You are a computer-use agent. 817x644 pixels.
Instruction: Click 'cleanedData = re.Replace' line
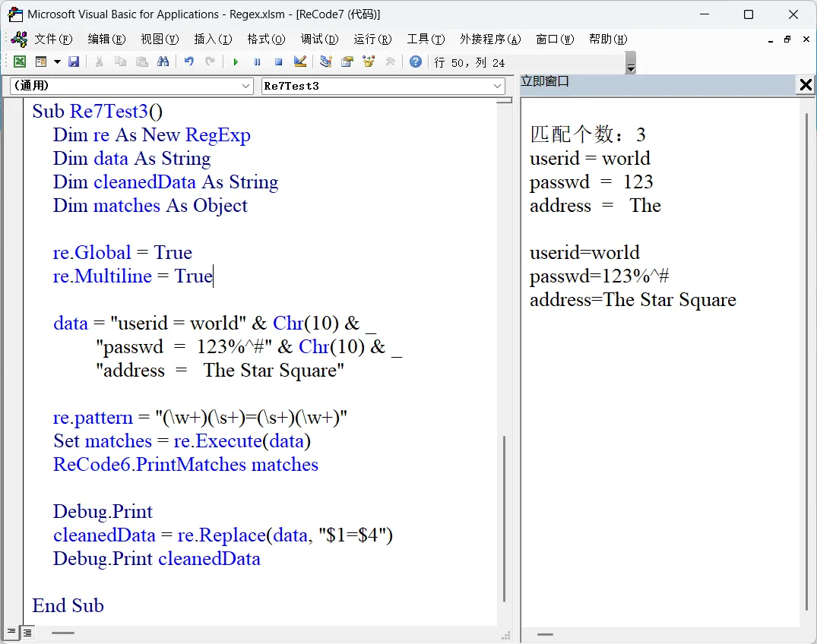coord(223,535)
